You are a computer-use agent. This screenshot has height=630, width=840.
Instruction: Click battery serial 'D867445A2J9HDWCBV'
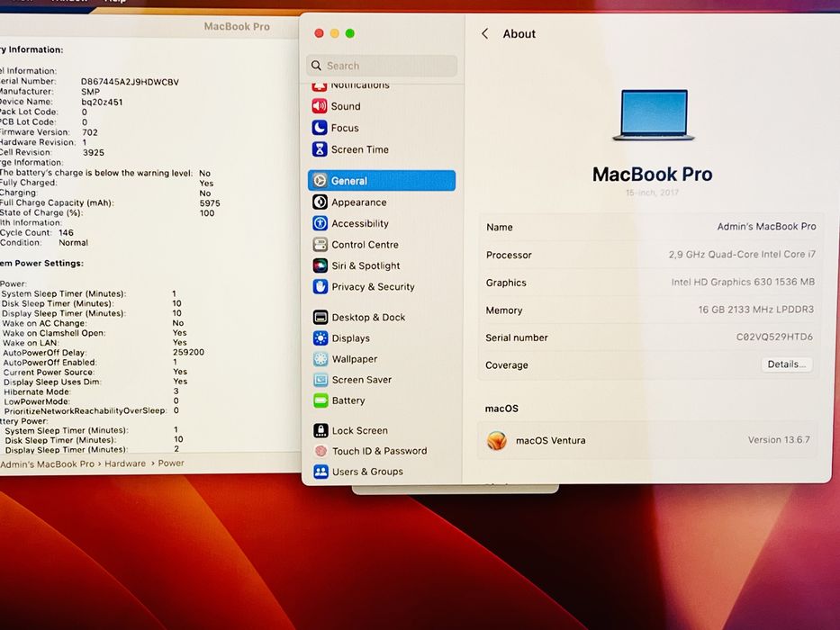[x=130, y=82]
